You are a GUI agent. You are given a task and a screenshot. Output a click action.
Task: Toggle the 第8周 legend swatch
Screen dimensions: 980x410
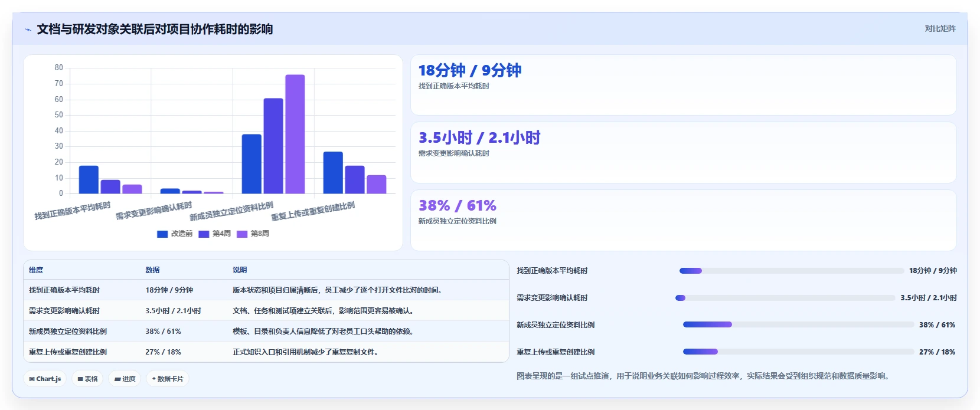pyautogui.click(x=242, y=234)
